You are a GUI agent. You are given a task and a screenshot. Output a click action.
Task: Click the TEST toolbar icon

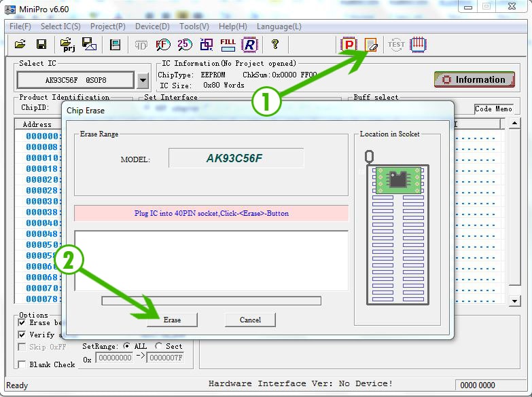[396, 44]
